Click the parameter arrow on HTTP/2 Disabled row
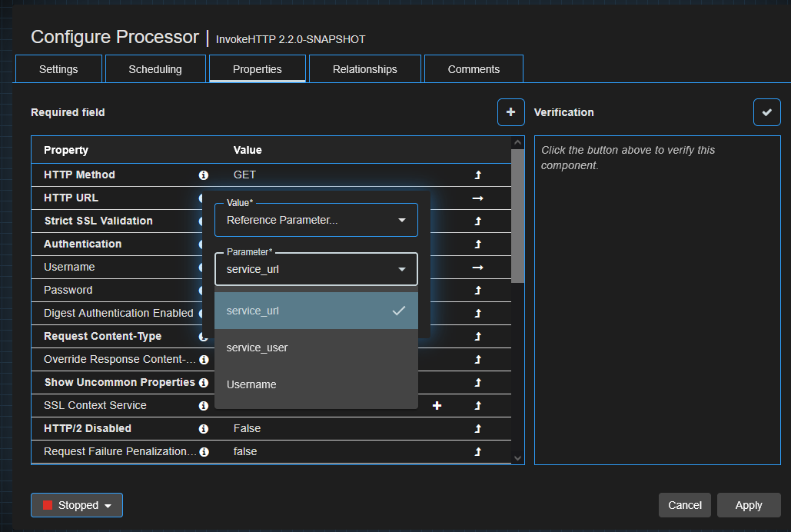Image resolution: width=791 pixels, height=532 pixels. (x=477, y=428)
